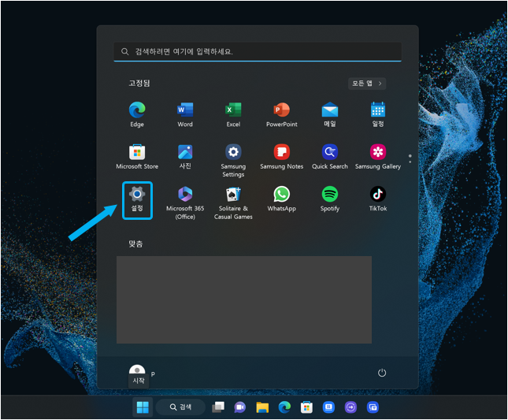Open Solitaire & Casual Games
Image resolution: width=508 pixels, height=420 pixels.
(x=233, y=203)
